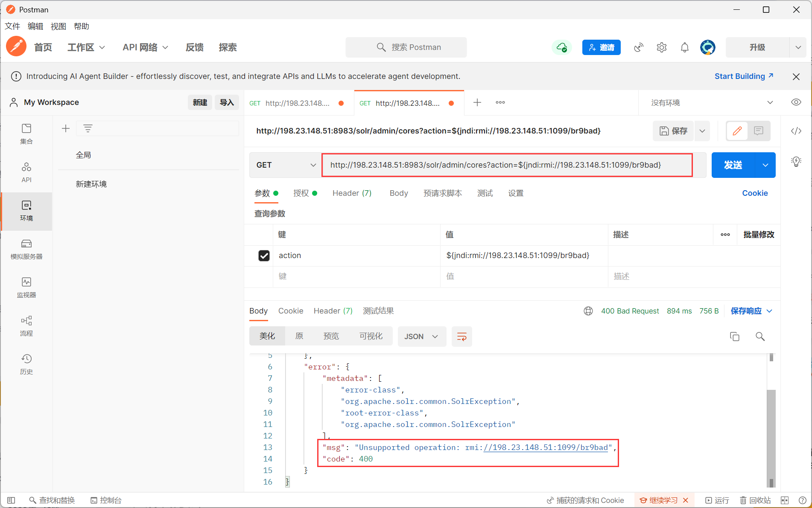Open Collections (集合) in the sidebar
The width and height of the screenshot is (812, 508).
[26, 134]
